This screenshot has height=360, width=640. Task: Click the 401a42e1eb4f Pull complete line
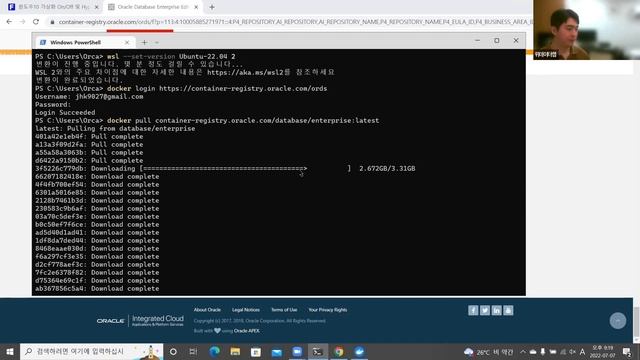point(89,136)
